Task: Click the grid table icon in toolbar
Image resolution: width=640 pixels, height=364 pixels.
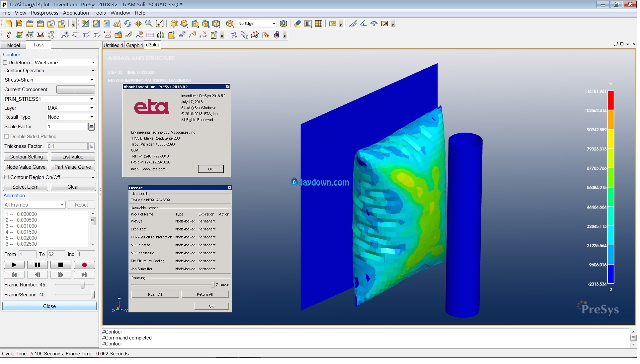Action: (x=319, y=24)
